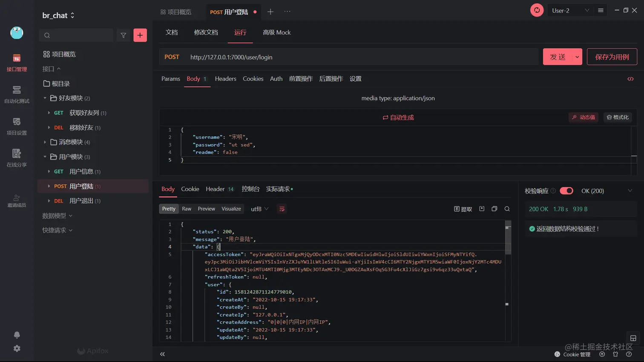Expand the 快捷请求 section
The height and width of the screenshot is (362, 644).
tap(57, 230)
